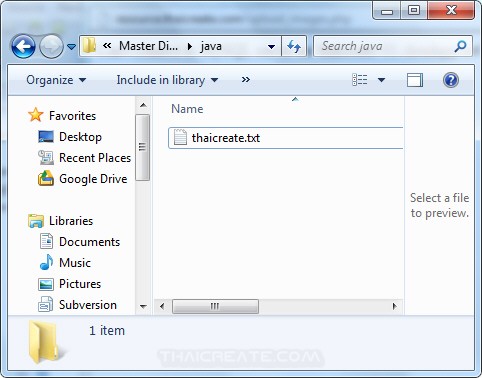Click the double-chevron path overflow in address bar
The height and width of the screenshot is (378, 482).
point(107,46)
